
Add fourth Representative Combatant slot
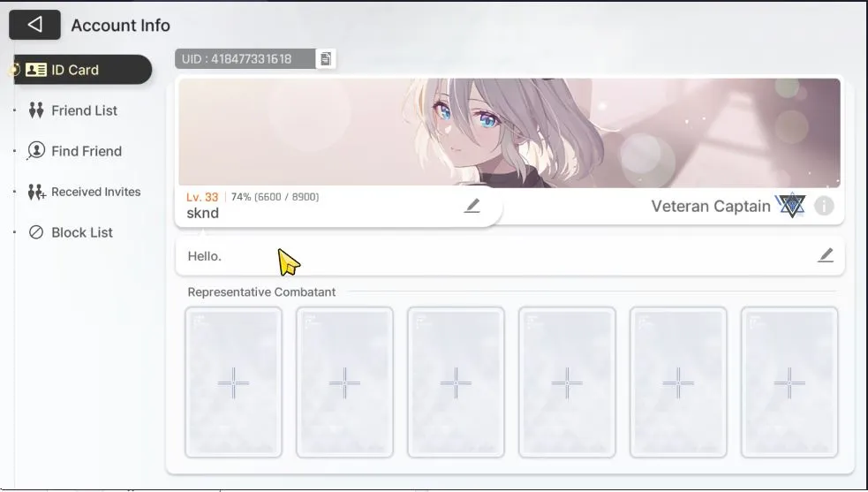pos(567,382)
